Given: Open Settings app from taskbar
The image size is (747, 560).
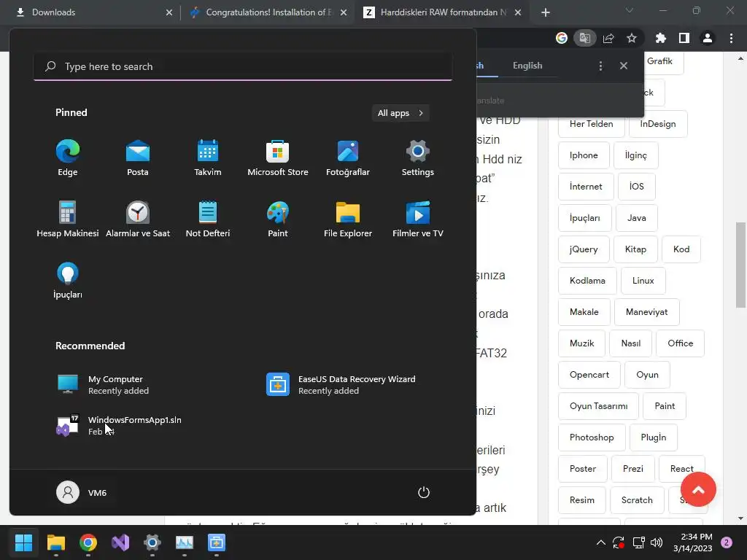Looking at the screenshot, I should (152, 542).
